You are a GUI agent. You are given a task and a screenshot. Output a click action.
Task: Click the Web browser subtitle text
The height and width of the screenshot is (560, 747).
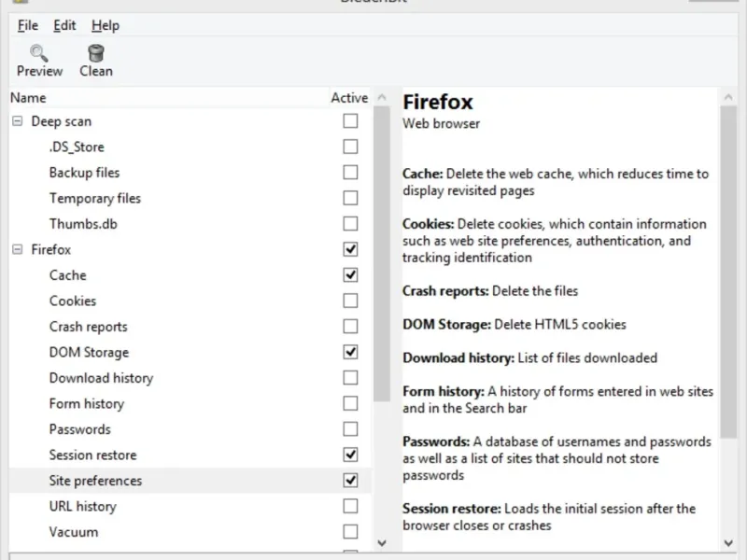pos(441,124)
